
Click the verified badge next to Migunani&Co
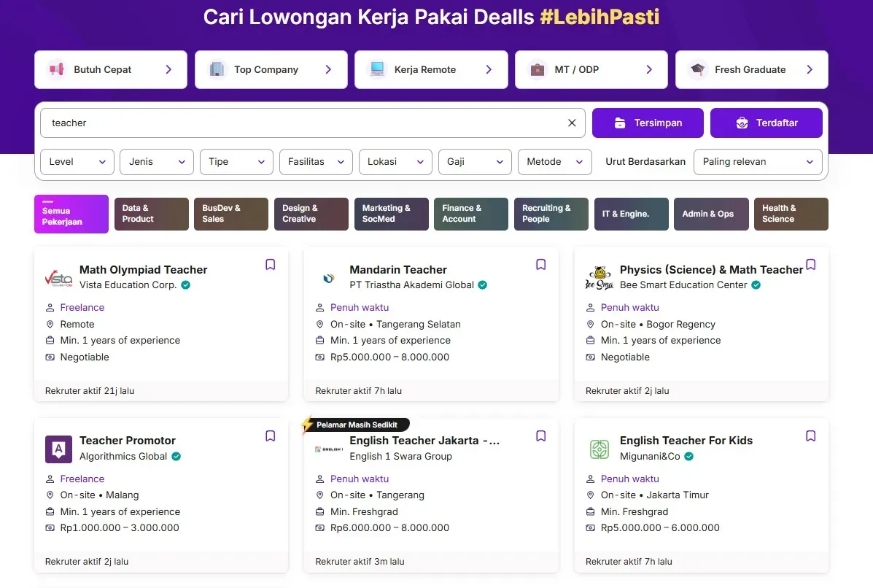(688, 457)
